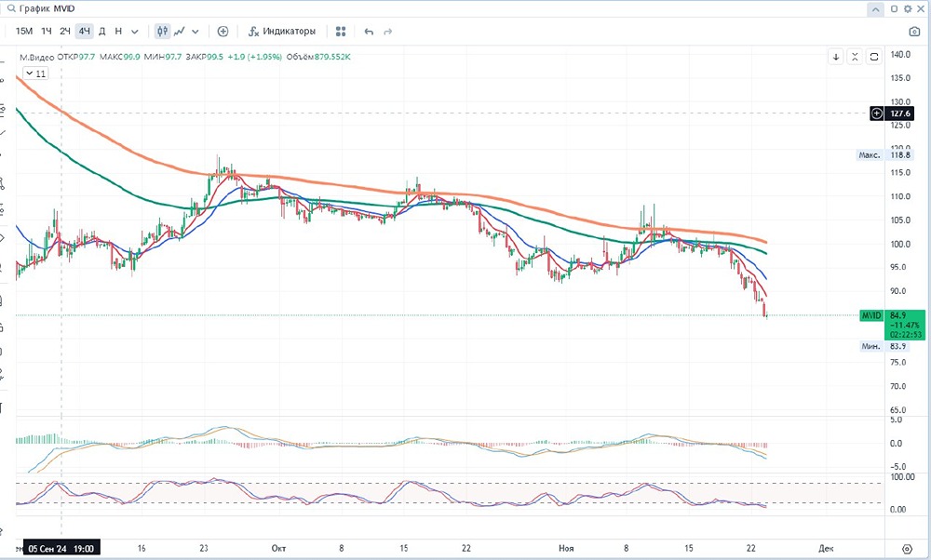Click the current price 84.9 label

click(898, 315)
